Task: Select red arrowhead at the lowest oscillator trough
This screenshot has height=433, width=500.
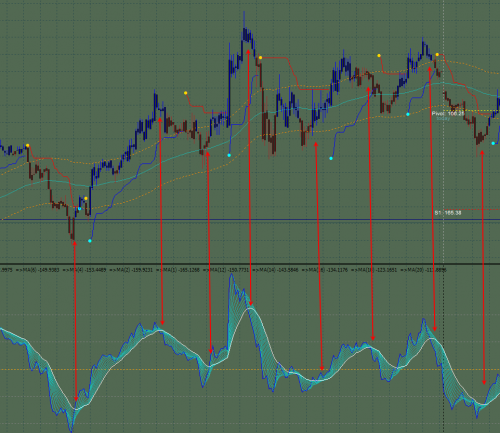Action: pyautogui.click(x=76, y=399)
